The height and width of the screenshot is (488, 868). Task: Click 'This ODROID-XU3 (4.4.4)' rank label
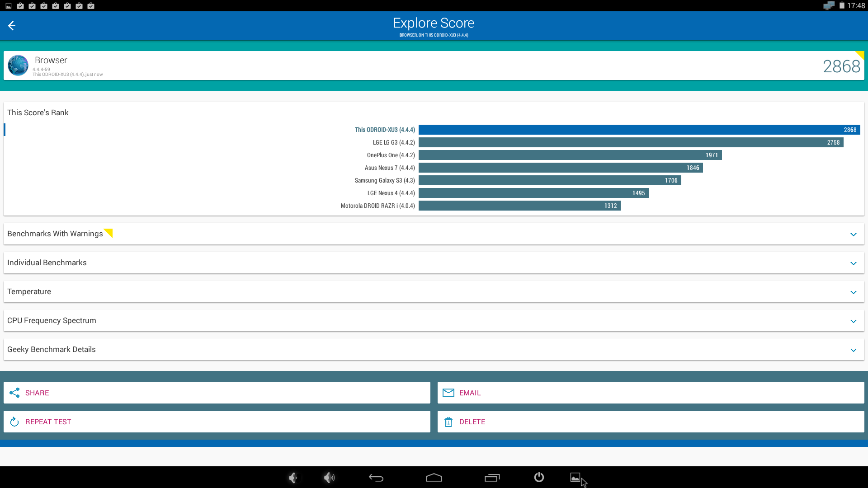[x=385, y=130]
